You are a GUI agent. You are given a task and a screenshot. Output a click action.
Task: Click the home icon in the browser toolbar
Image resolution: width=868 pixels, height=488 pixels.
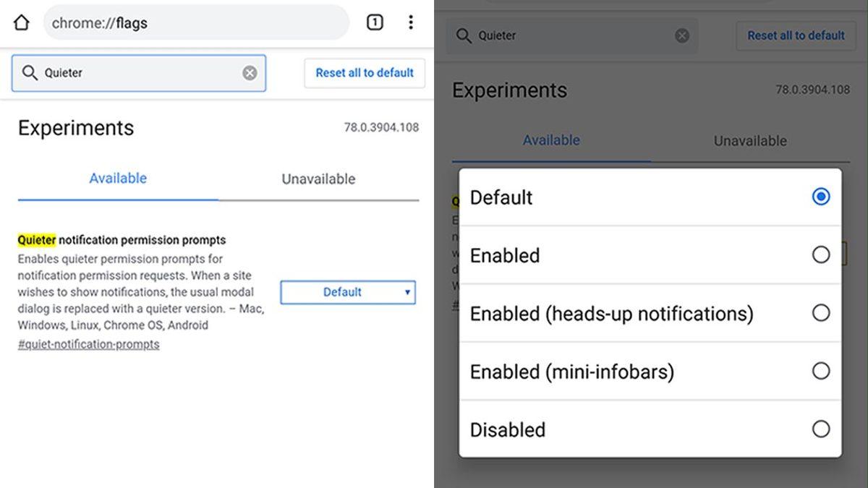(x=21, y=22)
